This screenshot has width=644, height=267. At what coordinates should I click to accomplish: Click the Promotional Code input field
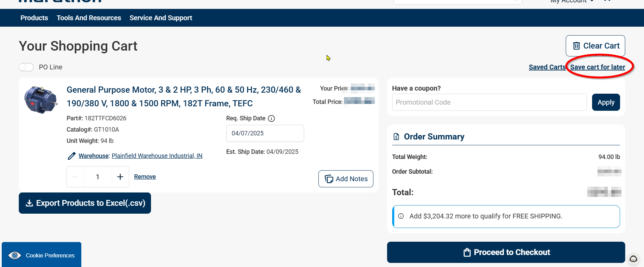point(489,102)
